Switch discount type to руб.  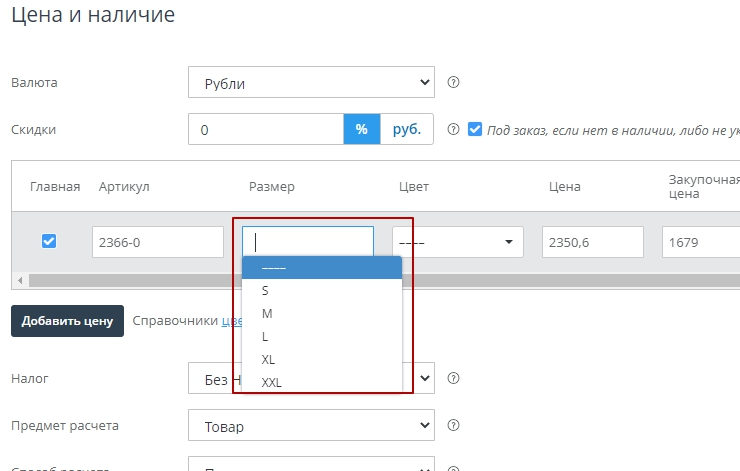(x=406, y=129)
